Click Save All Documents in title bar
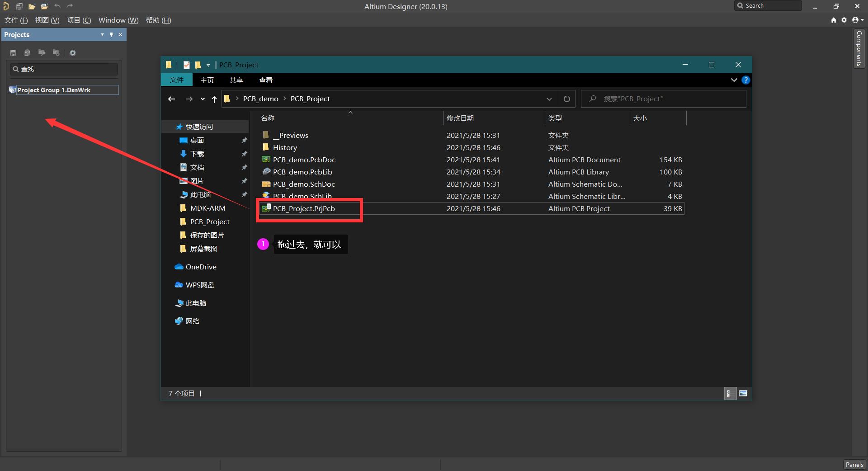868x471 pixels. click(19, 6)
